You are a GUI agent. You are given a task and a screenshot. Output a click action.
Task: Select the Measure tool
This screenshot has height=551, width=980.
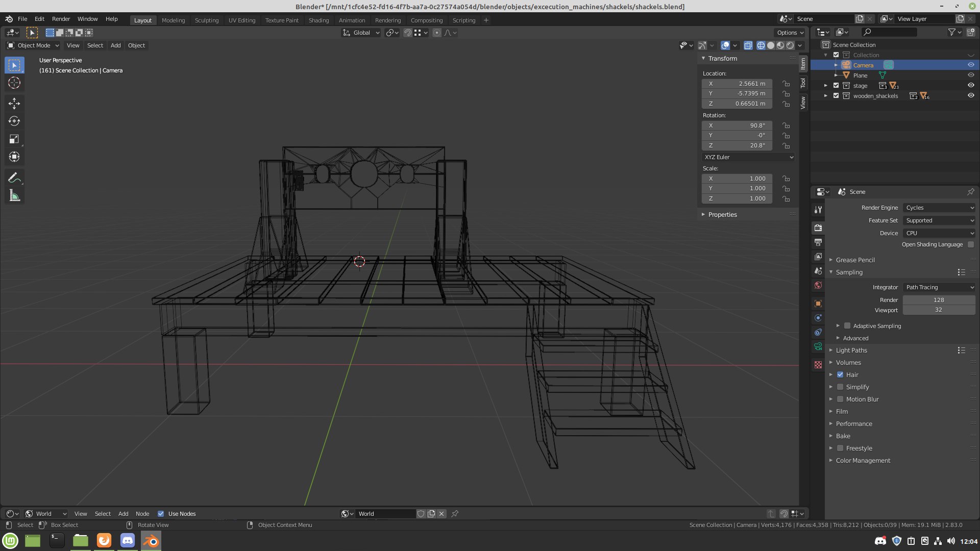(x=14, y=196)
